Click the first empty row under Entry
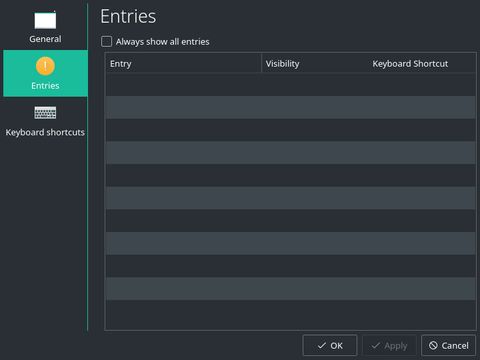The width and height of the screenshot is (480, 360). [x=184, y=85]
